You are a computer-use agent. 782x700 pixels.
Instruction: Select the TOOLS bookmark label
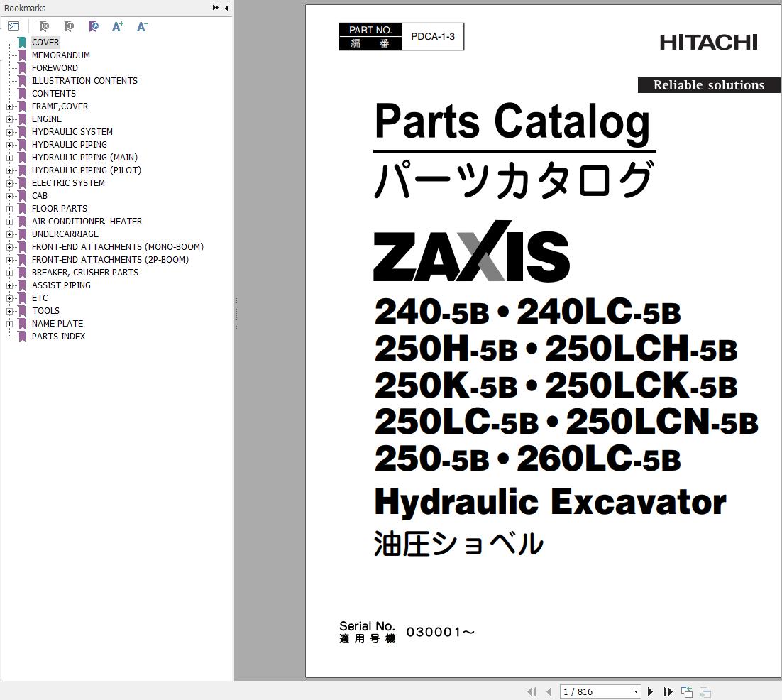(46, 311)
